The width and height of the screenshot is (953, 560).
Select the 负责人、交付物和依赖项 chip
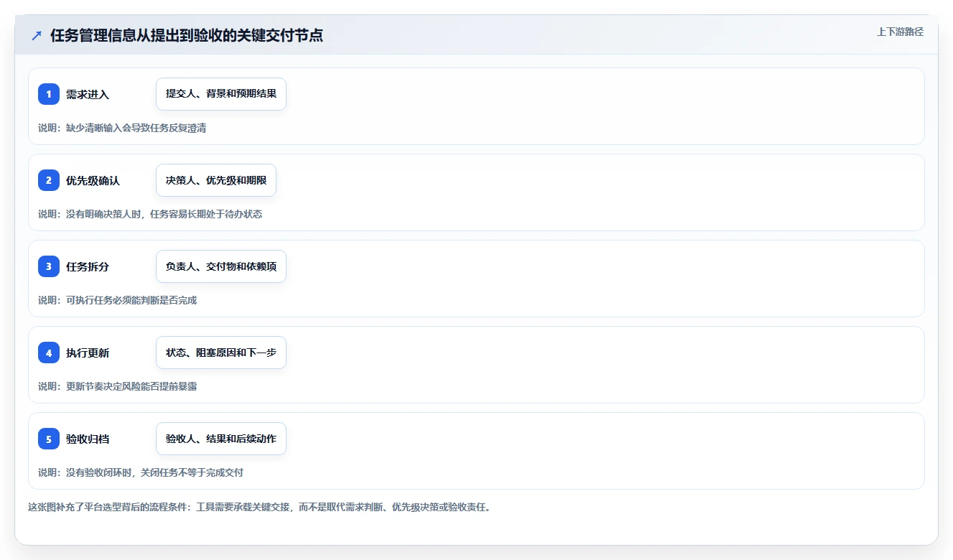(x=221, y=266)
